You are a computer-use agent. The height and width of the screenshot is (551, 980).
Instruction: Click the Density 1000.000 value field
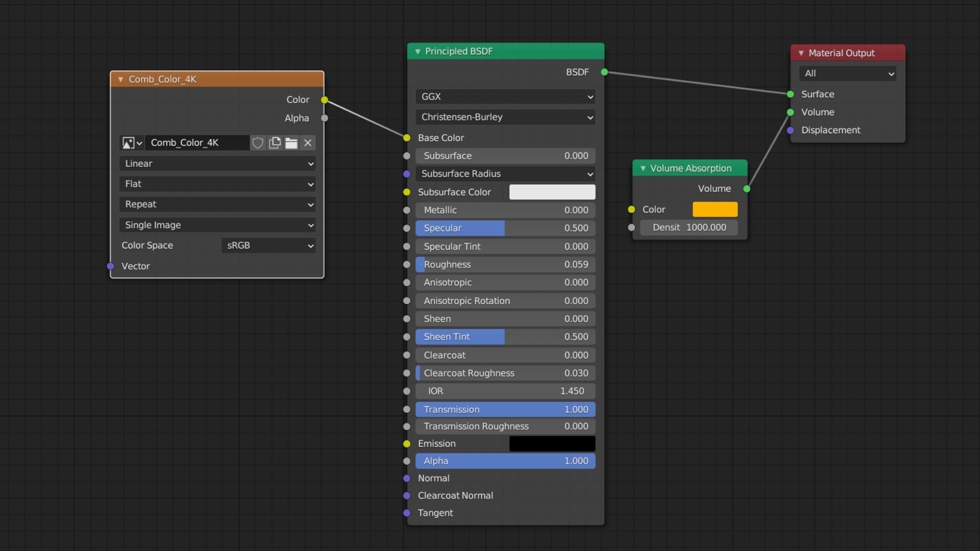point(689,228)
